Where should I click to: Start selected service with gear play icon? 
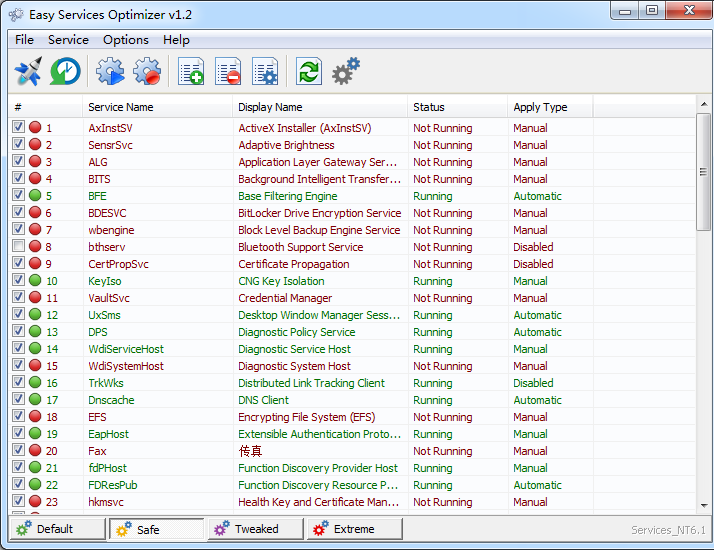click(110, 71)
